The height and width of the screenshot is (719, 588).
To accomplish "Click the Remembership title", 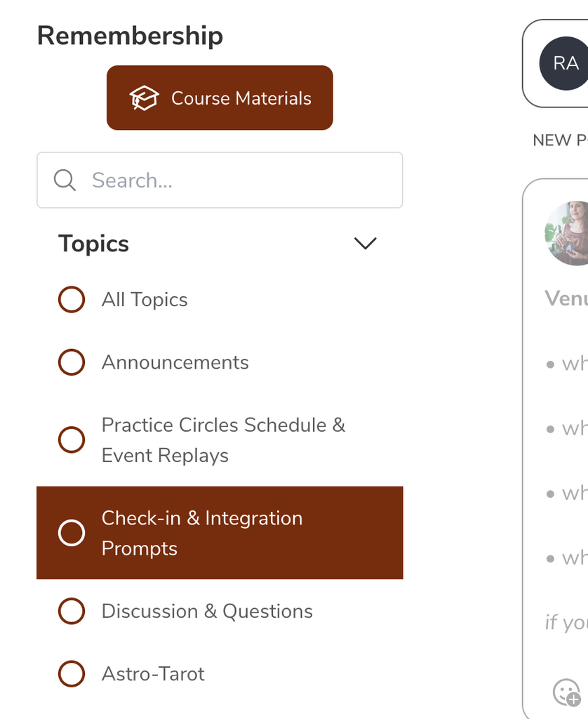I will pos(130,36).
